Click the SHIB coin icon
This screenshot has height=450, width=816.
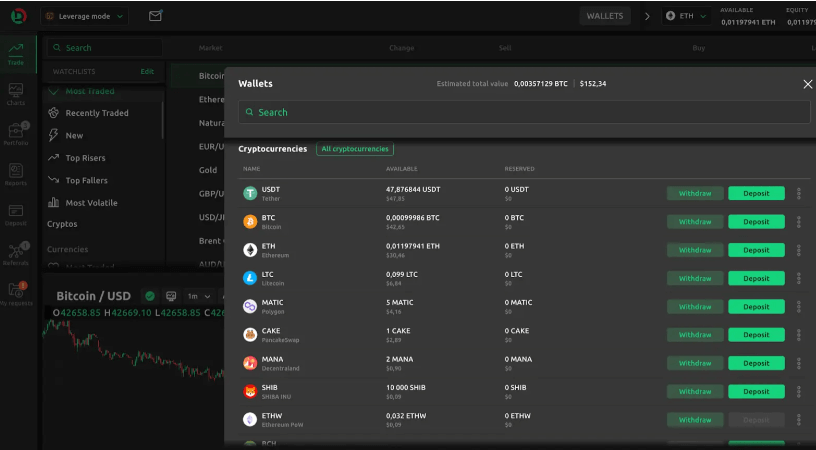pyautogui.click(x=250, y=391)
